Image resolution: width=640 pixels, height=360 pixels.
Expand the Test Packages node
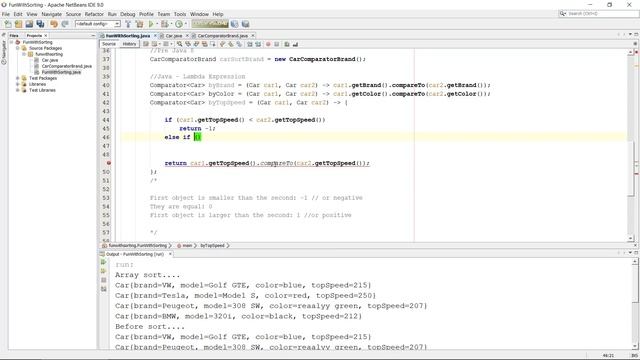18,78
